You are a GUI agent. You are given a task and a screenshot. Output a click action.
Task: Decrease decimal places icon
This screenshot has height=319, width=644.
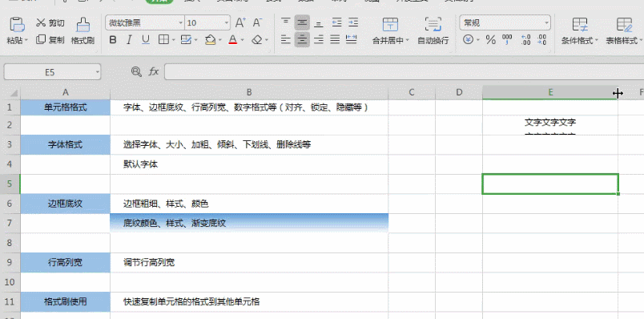tap(541, 40)
